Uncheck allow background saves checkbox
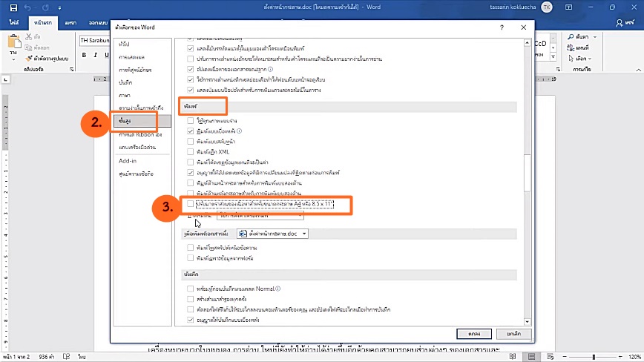The image size is (644, 362). 190,320
